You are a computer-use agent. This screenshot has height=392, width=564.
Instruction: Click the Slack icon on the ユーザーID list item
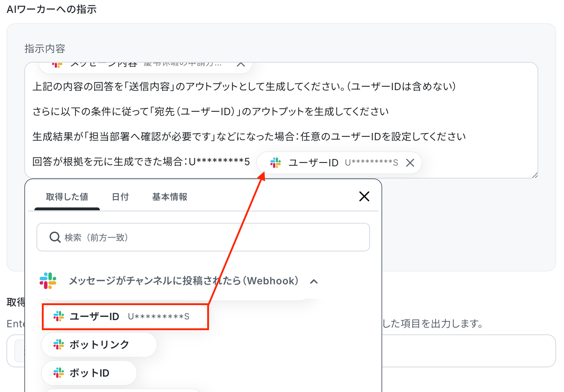coord(59,317)
